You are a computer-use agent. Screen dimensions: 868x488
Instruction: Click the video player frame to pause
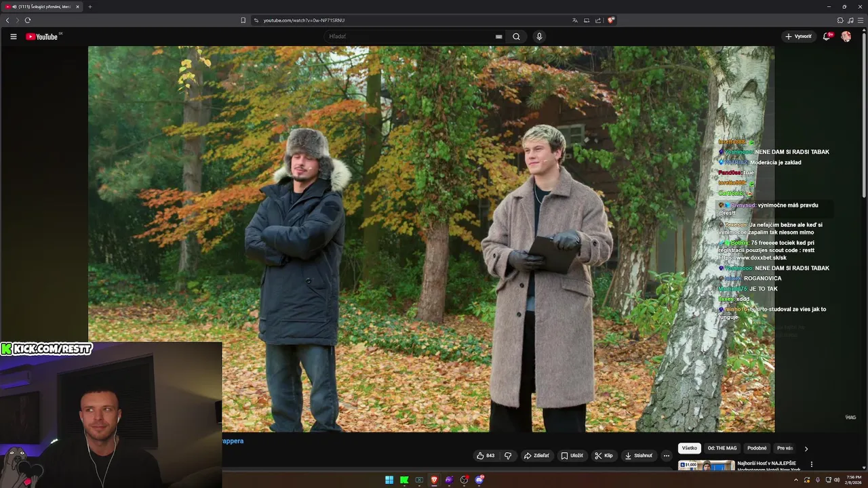[x=431, y=239]
